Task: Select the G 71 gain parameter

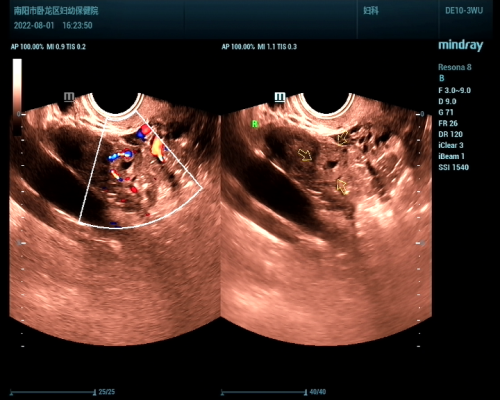Action: click(446, 112)
